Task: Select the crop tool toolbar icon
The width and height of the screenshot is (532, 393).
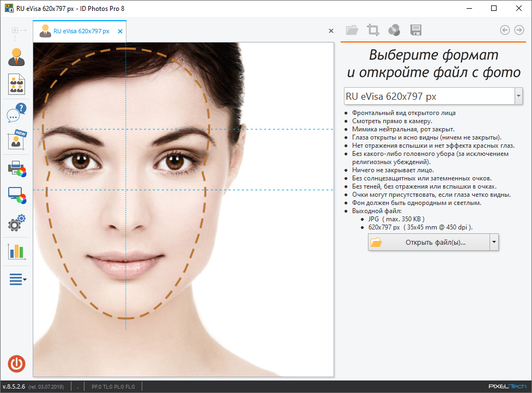Action: [373, 30]
